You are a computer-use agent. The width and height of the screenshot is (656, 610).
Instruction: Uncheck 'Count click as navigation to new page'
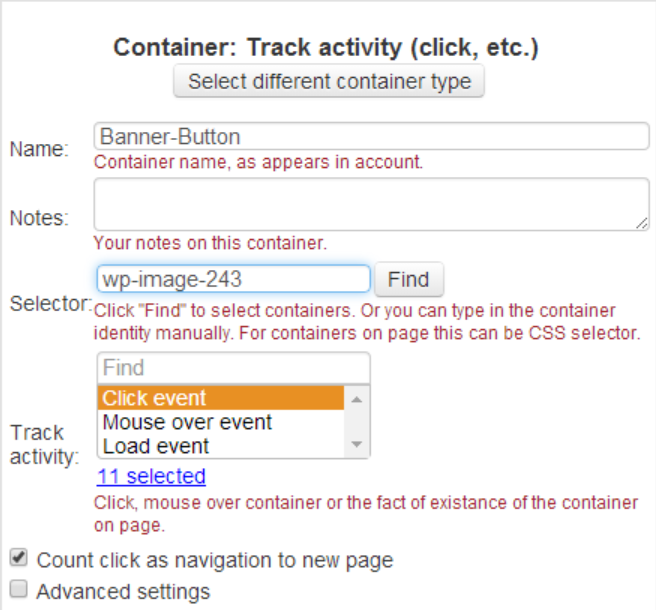18,559
